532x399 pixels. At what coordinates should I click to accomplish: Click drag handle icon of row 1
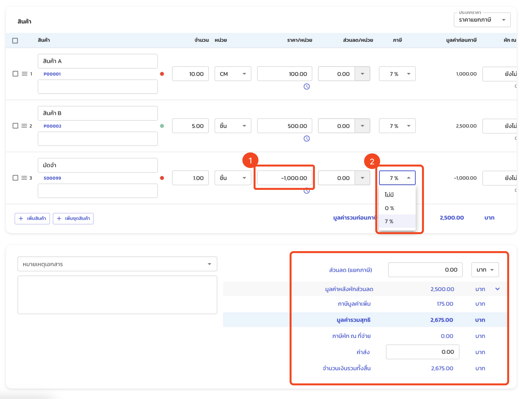point(24,74)
